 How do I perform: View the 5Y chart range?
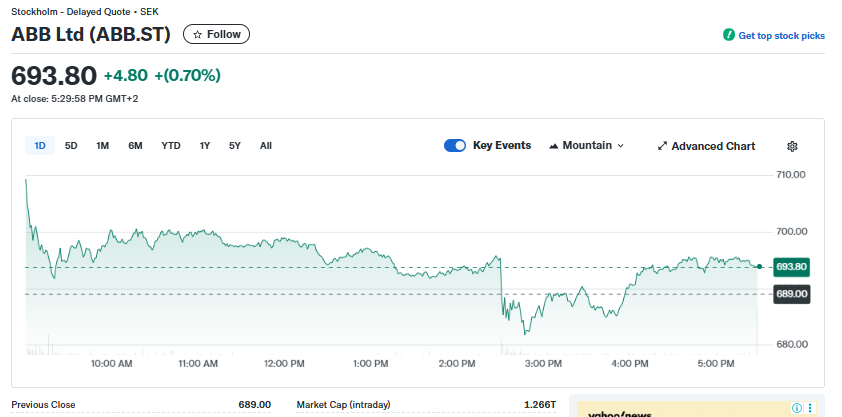point(235,146)
